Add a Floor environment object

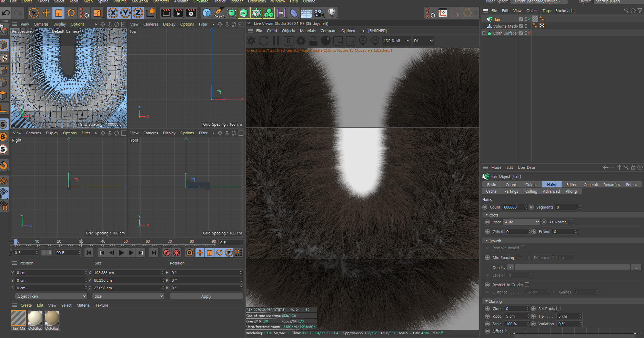(306, 13)
